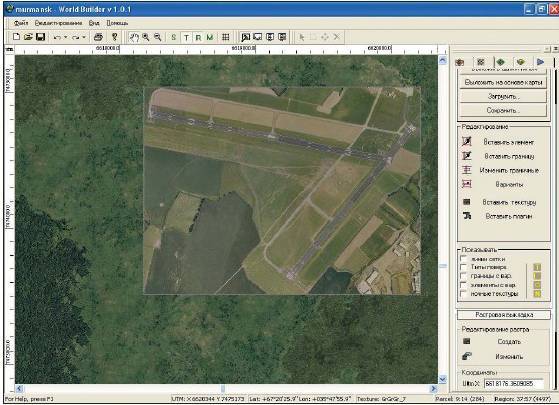Enable the 'линии сетки' checkbox

click(463, 258)
